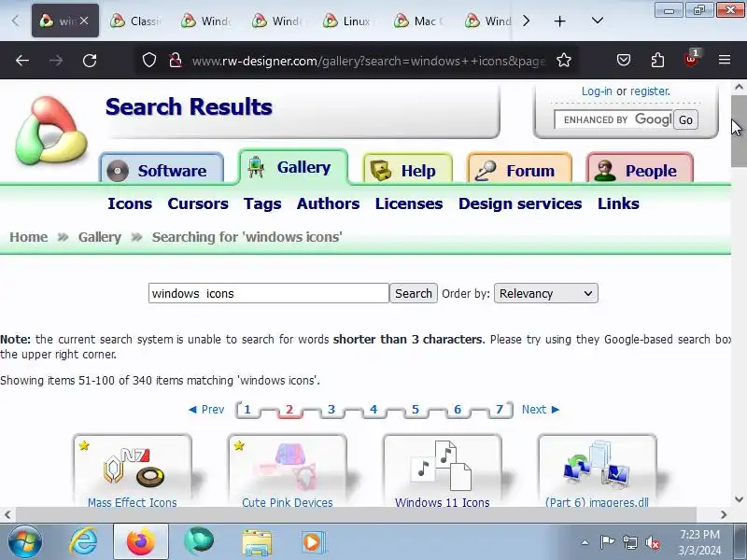Open the Forum site tab
Image resolution: width=747 pixels, height=560 pixels.
coord(520,169)
